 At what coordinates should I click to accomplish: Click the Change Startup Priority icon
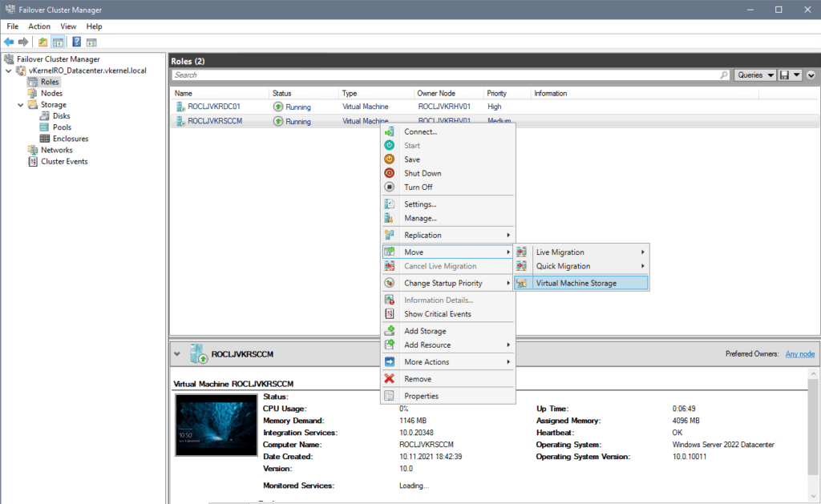coord(389,283)
